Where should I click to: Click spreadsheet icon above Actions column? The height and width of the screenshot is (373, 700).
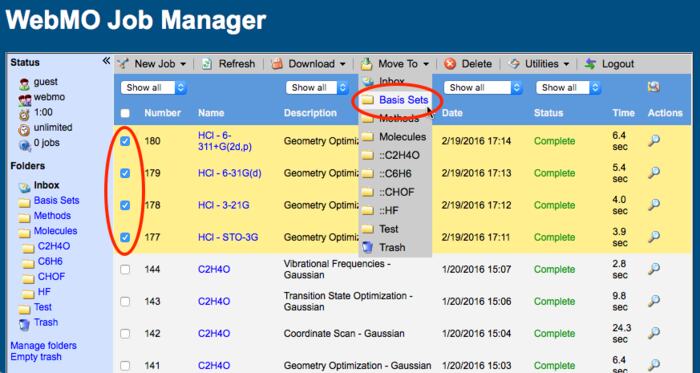pyautogui.click(x=654, y=87)
